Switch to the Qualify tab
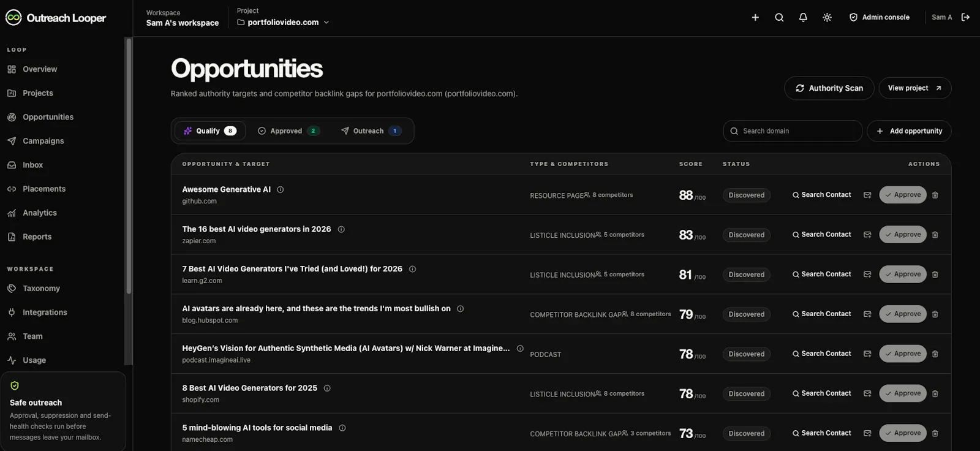Viewport: 980px width, 451px height. pyautogui.click(x=210, y=131)
